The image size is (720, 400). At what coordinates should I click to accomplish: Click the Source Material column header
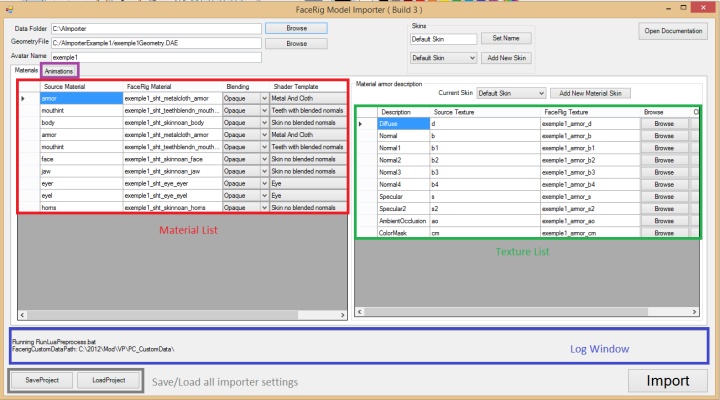point(81,86)
